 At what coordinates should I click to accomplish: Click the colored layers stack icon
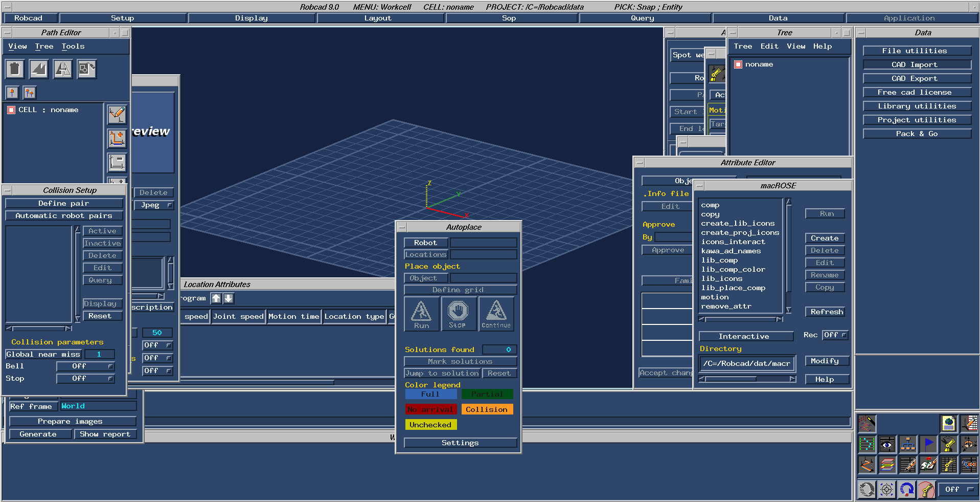coord(887,465)
